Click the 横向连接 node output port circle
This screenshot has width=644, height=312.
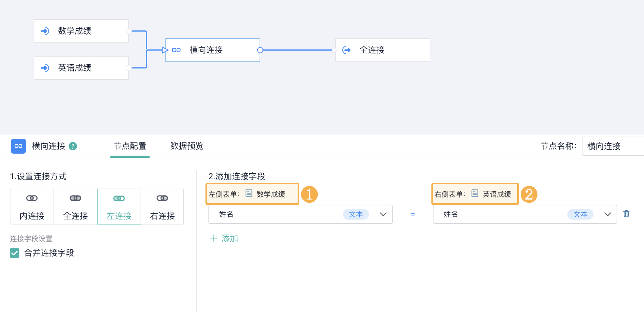click(x=260, y=50)
